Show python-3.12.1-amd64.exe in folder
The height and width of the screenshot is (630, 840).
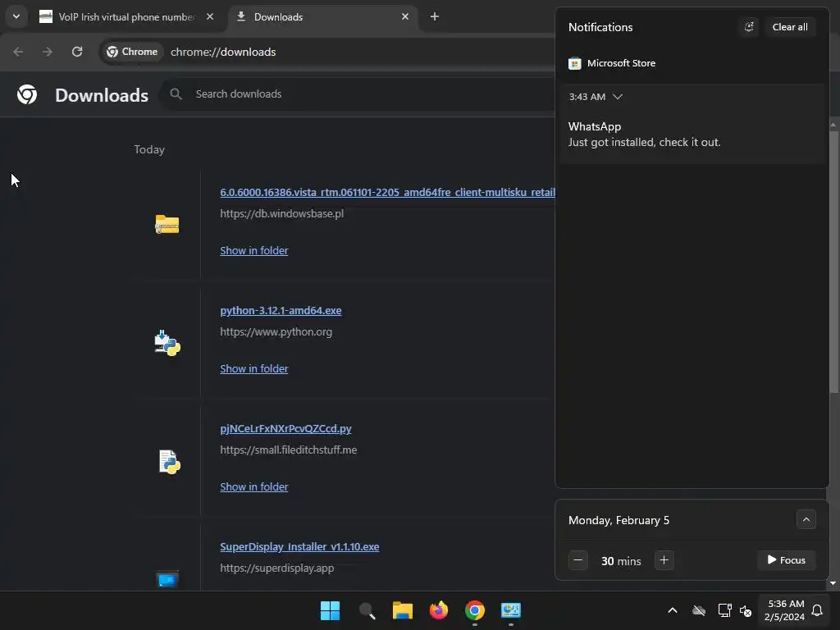[254, 368]
